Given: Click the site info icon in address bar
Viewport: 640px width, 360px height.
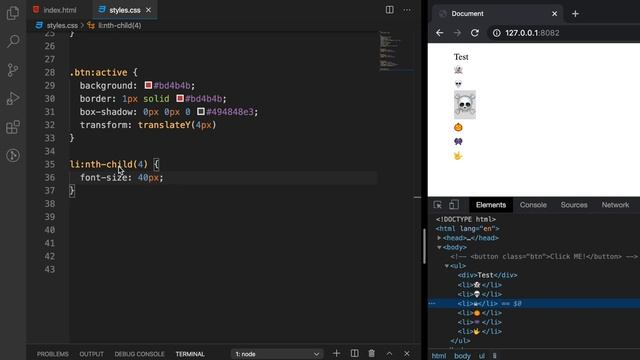Looking at the screenshot, I should (x=496, y=33).
